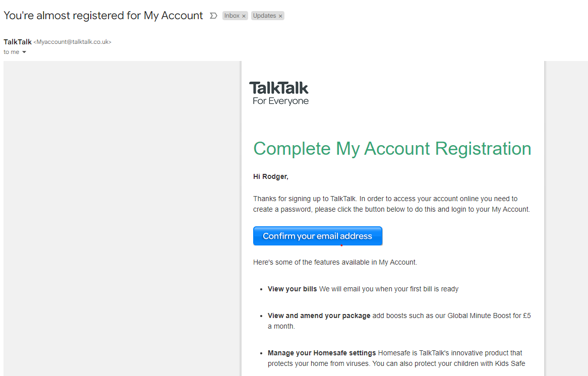Image resolution: width=588 pixels, height=376 pixels.
Task: Select the Updates label chip
Action: [264, 16]
